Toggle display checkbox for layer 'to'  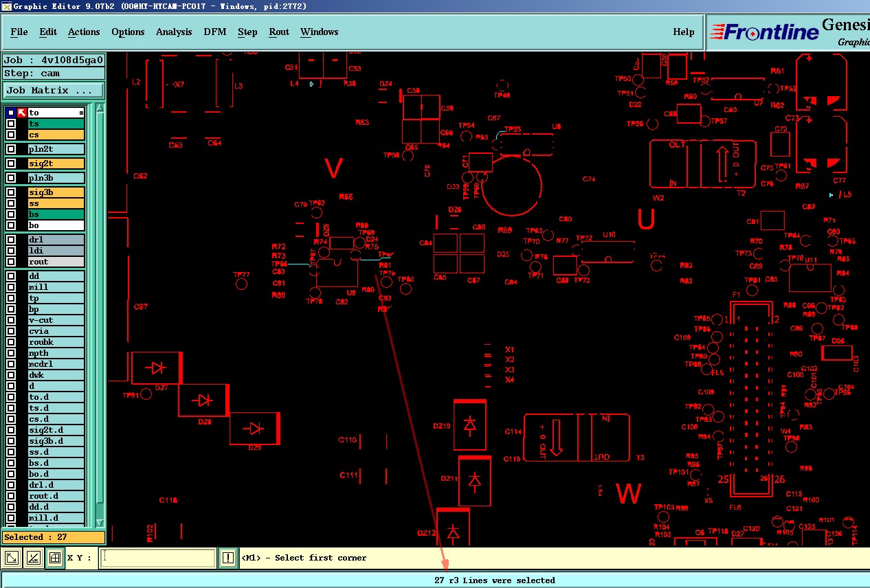coord(11,113)
